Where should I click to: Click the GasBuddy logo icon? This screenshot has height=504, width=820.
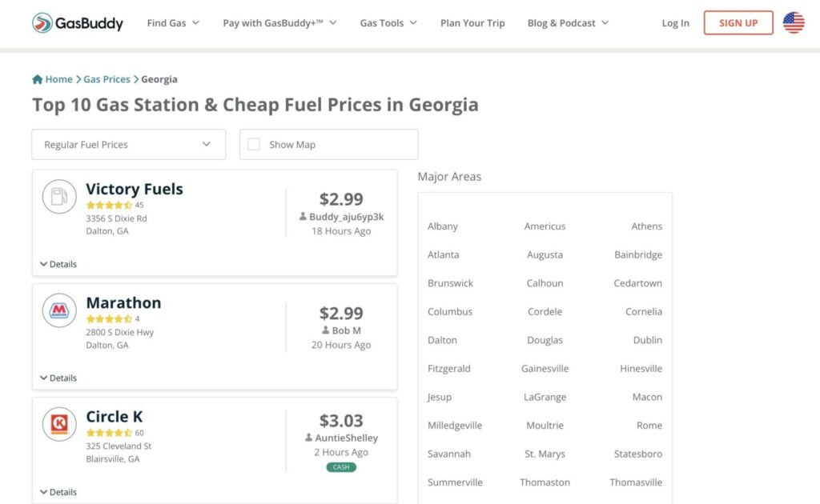[x=42, y=23]
